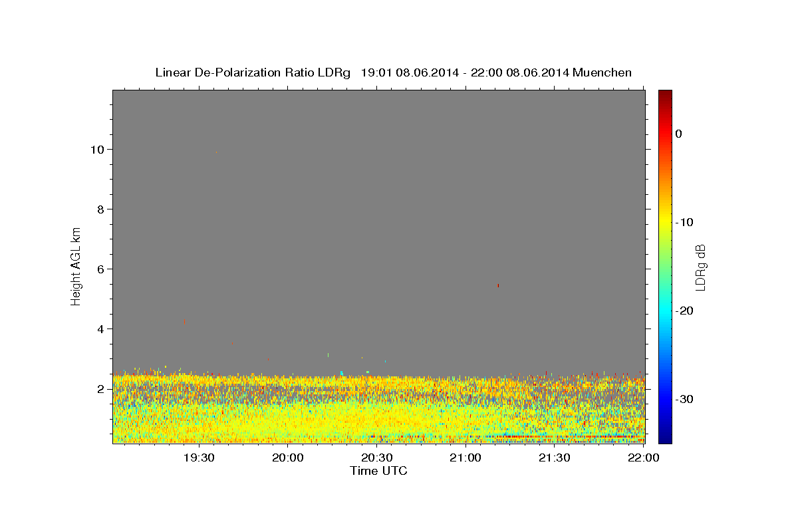
Task: Click the colorbar value -30
Action: [684, 399]
